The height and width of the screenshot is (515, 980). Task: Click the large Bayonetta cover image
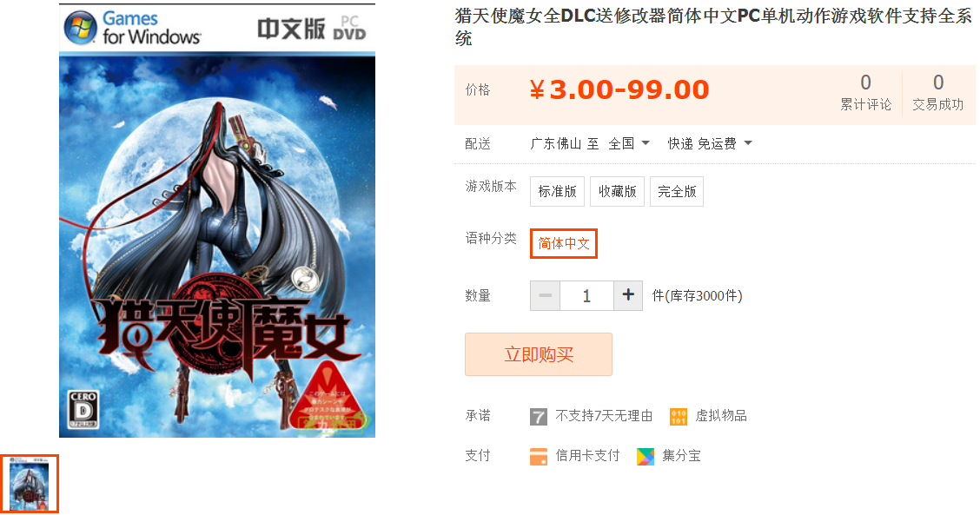click(217, 221)
